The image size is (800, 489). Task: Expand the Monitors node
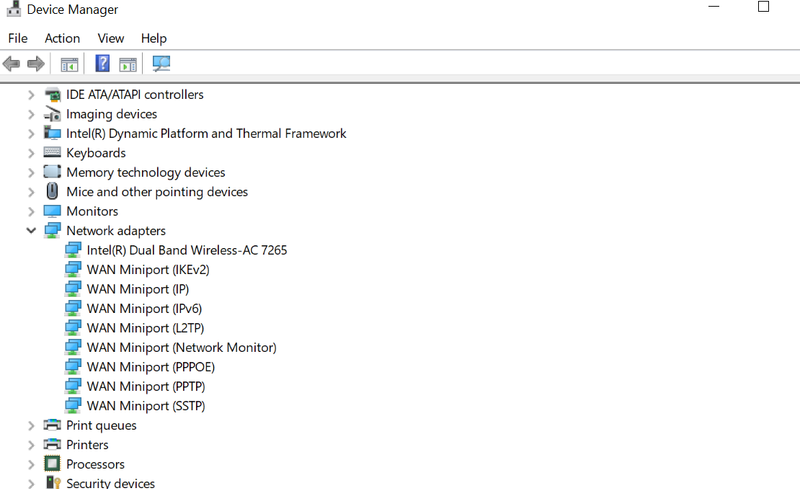click(x=31, y=211)
